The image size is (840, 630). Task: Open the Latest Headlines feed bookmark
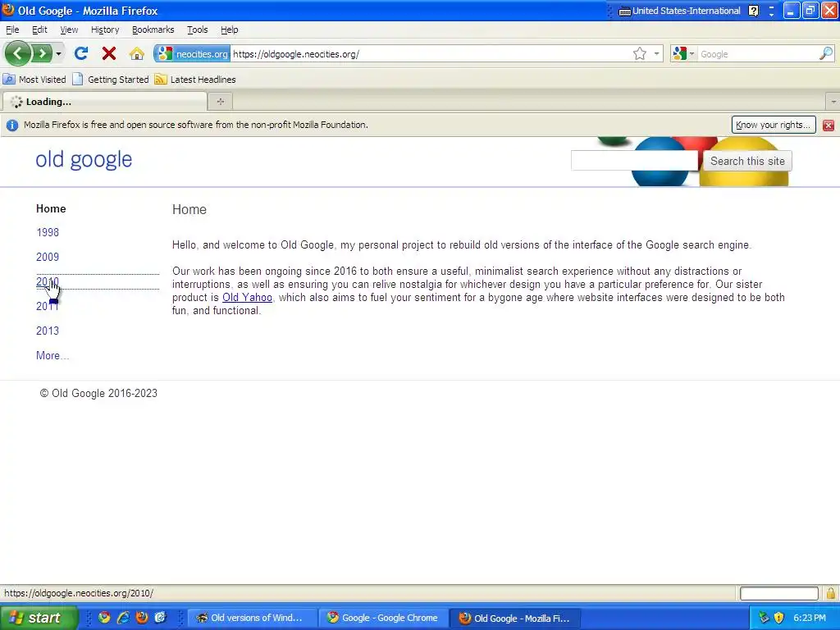point(195,80)
